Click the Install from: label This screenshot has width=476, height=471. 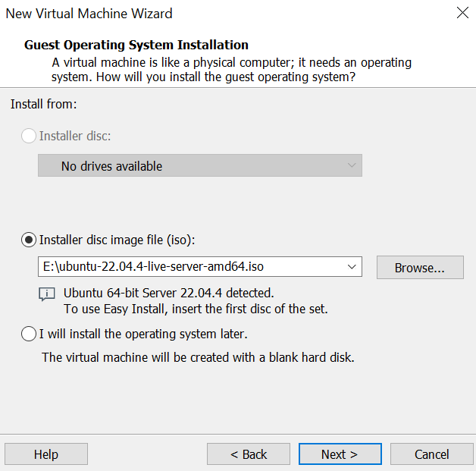coord(44,104)
